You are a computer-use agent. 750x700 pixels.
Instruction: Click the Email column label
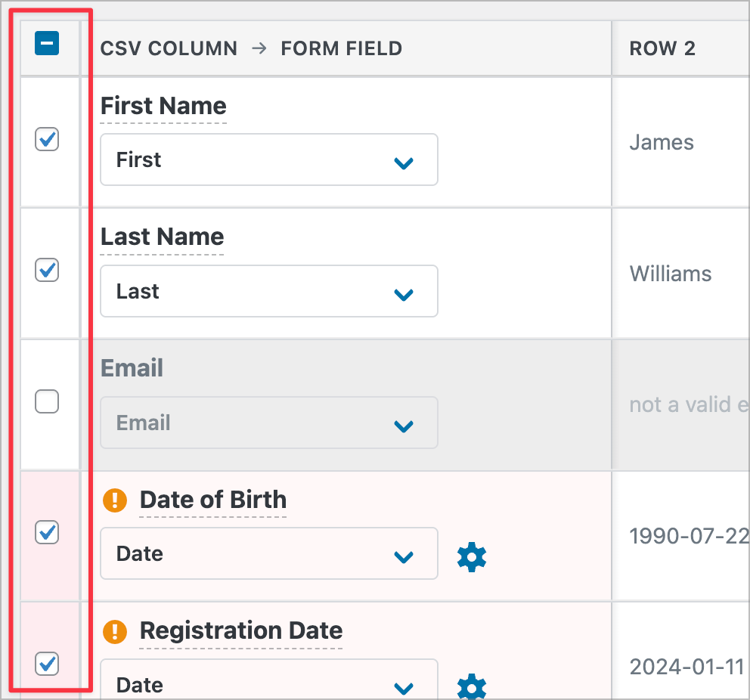pyautogui.click(x=132, y=368)
